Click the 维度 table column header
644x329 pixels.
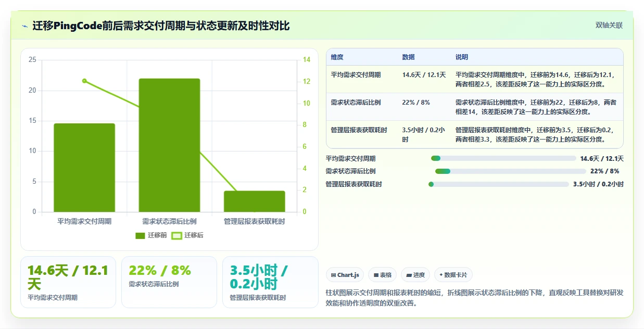pos(337,57)
